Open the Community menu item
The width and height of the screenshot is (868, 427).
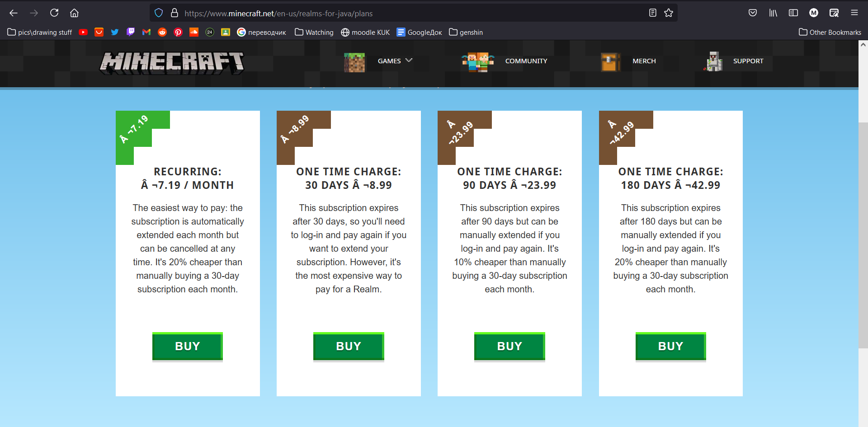pos(526,61)
